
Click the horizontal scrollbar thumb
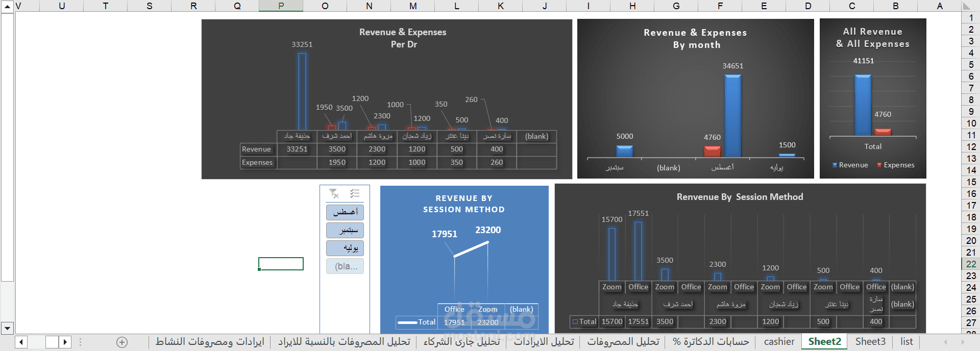[52, 342]
